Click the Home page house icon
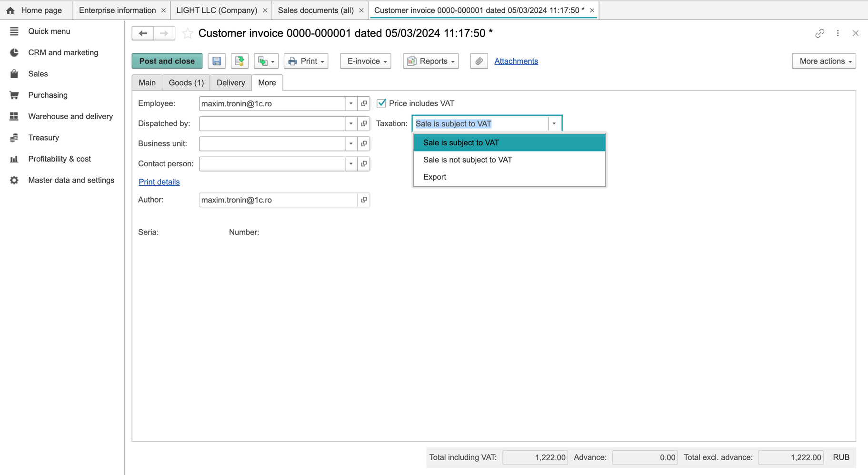The width and height of the screenshot is (868, 475). (10, 10)
